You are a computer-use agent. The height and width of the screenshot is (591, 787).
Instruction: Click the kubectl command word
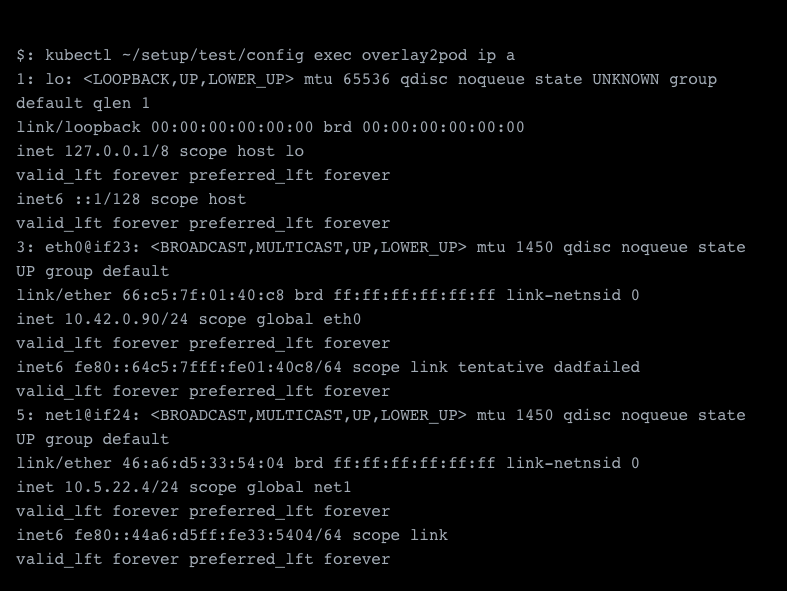(78, 55)
